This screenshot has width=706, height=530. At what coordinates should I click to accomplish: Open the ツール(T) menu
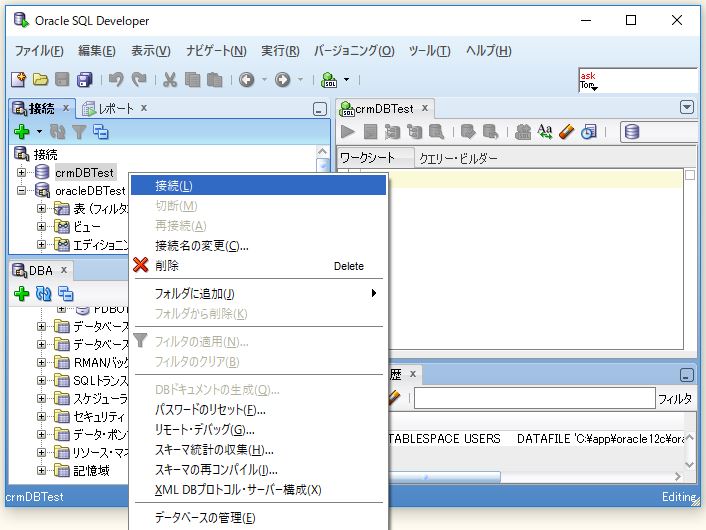point(429,51)
